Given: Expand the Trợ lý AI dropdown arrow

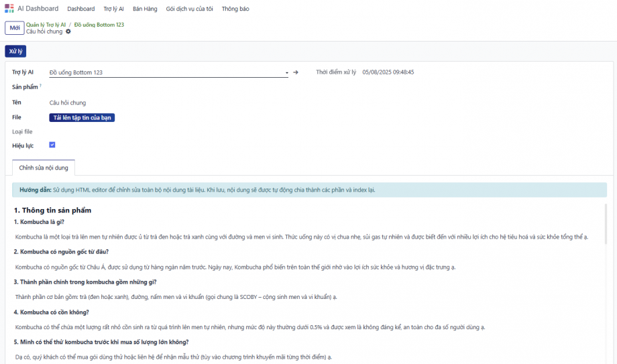Looking at the screenshot, I should click(286, 72).
